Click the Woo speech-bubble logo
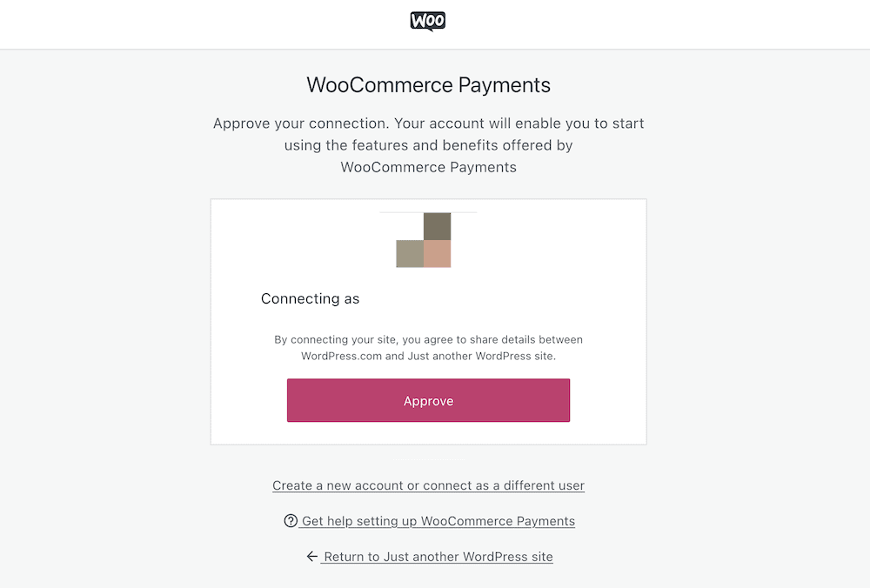 pos(428,21)
